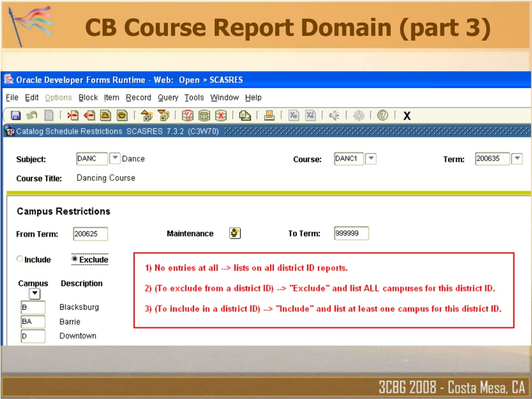This screenshot has height=399, width=532.
Task: Click the Execute Query icon
Action: point(204,116)
